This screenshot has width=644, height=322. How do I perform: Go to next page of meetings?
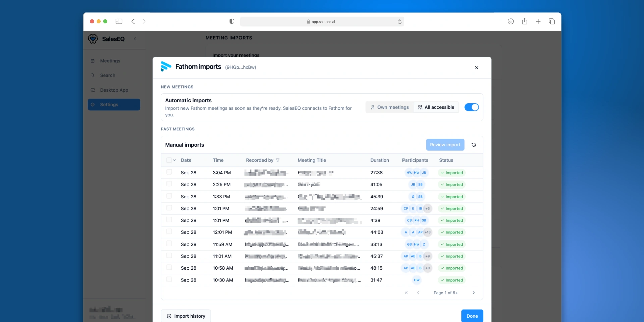pyautogui.click(x=474, y=293)
